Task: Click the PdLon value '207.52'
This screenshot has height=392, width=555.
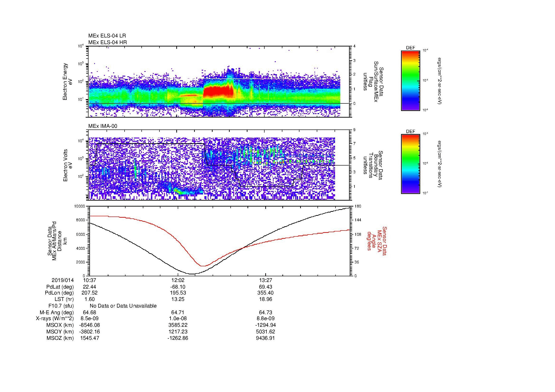Action: pos(89,293)
